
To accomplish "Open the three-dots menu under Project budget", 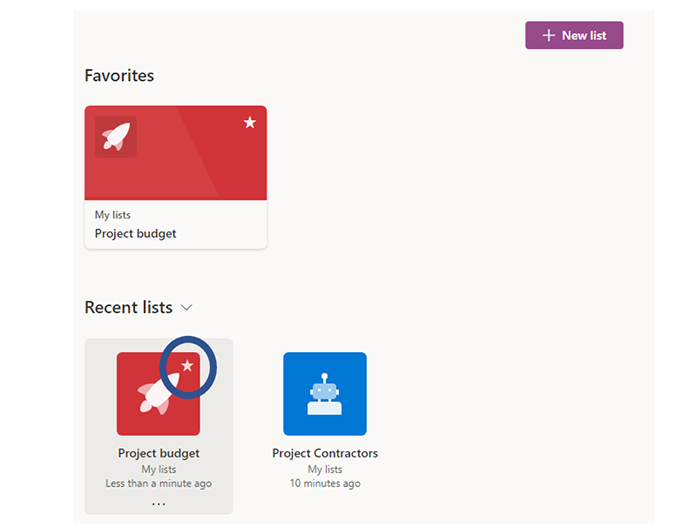I will coord(158,504).
